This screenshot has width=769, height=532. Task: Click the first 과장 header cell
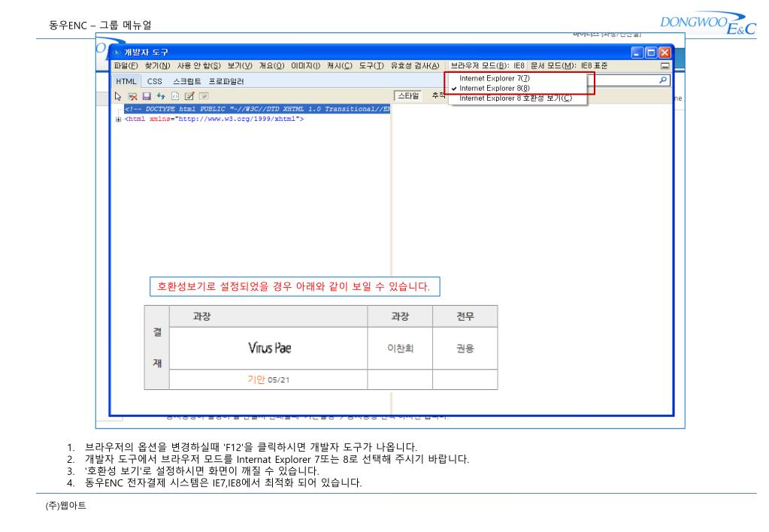click(268, 316)
